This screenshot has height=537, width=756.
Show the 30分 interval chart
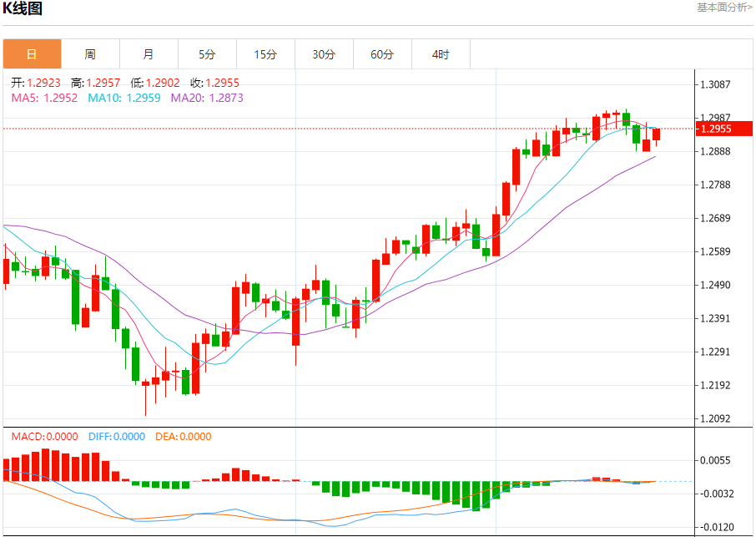pyautogui.click(x=324, y=54)
